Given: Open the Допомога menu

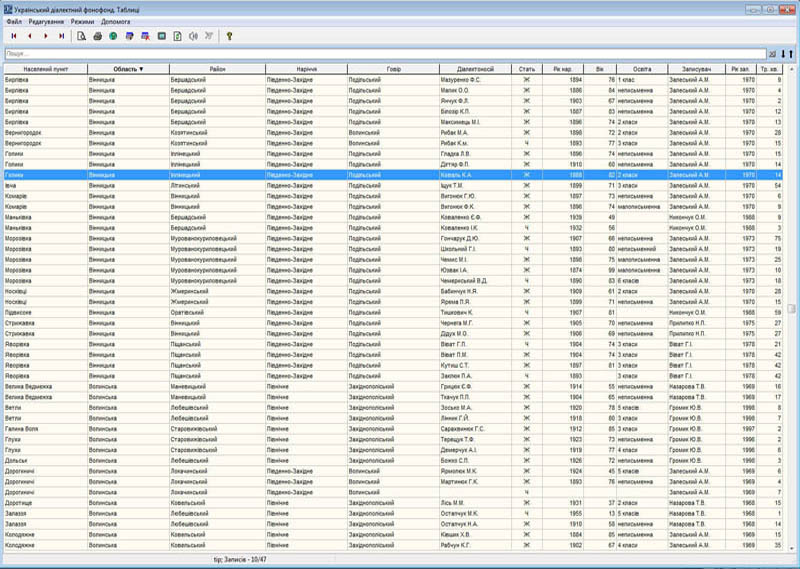Looking at the screenshot, I should pos(116,22).
